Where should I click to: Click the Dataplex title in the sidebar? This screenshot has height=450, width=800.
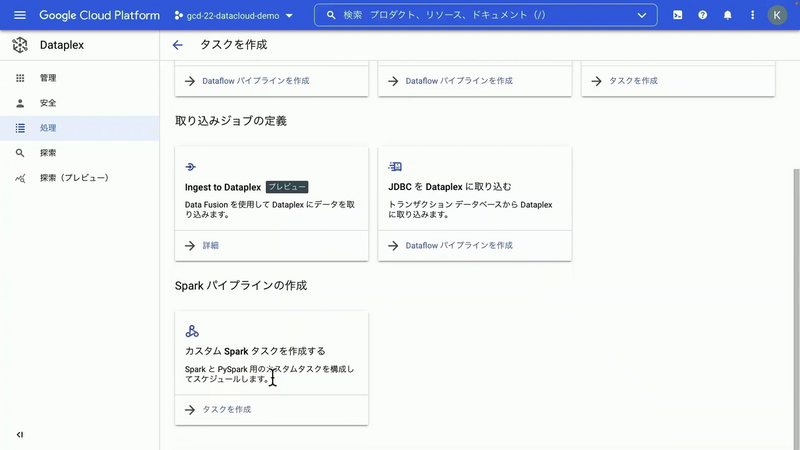coord(62,45)
